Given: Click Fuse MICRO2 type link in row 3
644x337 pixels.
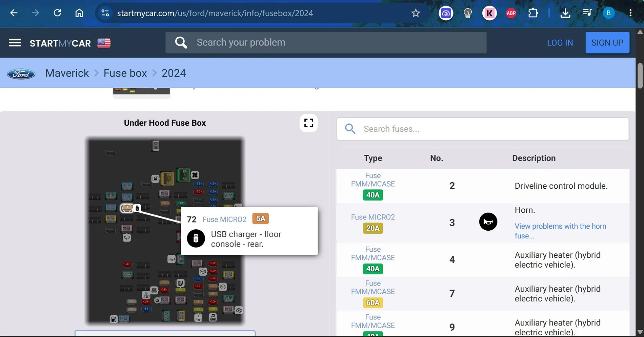Looking at the screenshot, I should point(373,217).
